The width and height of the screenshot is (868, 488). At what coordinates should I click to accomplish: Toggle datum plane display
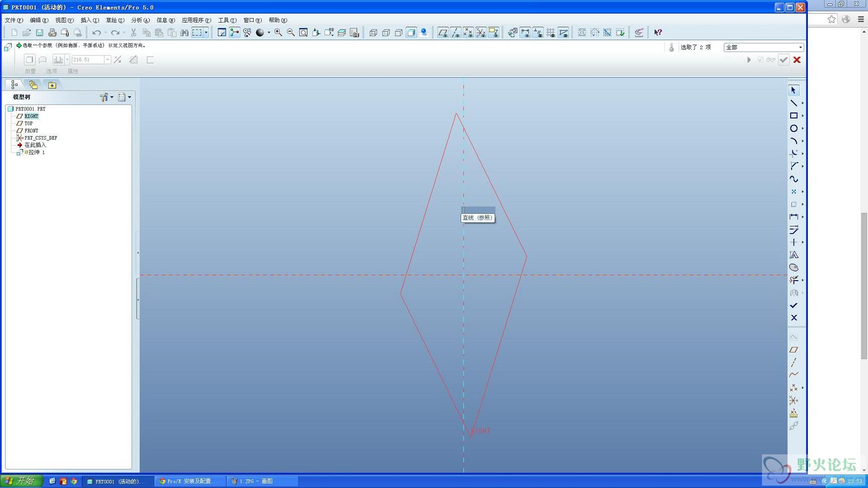tap(443, 33)
